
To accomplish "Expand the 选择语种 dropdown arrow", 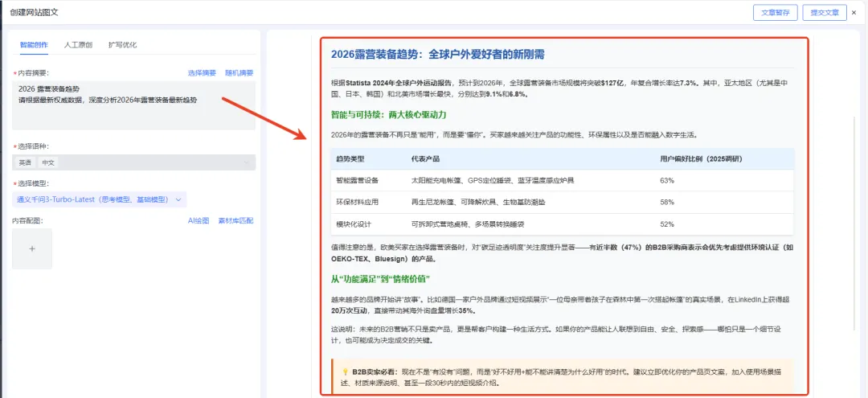I will [247, 162].
